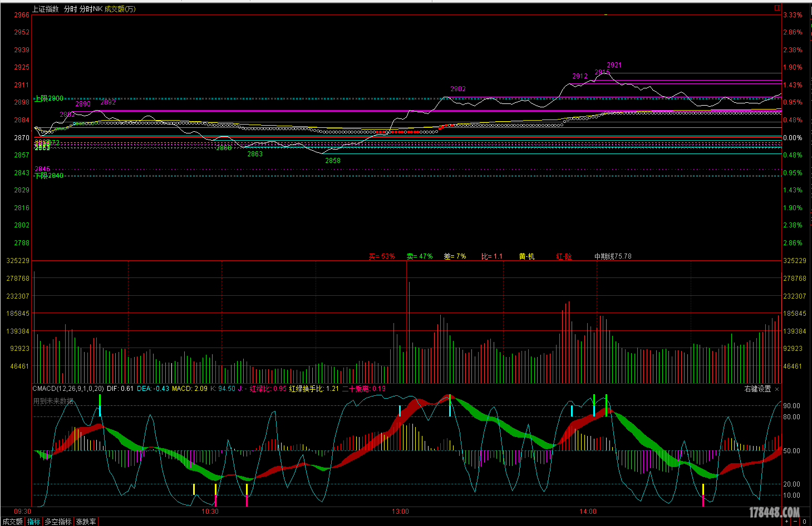This screenshot has height=526, width=812.
Task: Open the 多空指标 tab
Action: pyautogui.click(x=58, y=522)
